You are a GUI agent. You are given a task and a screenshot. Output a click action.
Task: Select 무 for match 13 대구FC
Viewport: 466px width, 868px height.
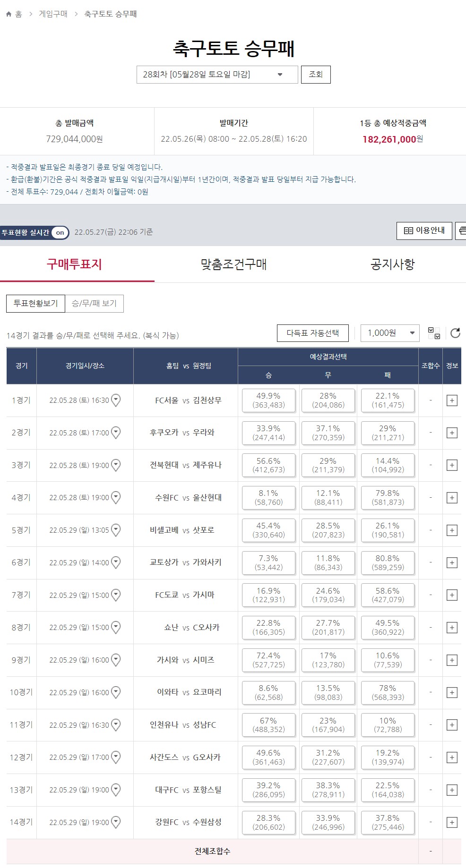coord(328,790)
